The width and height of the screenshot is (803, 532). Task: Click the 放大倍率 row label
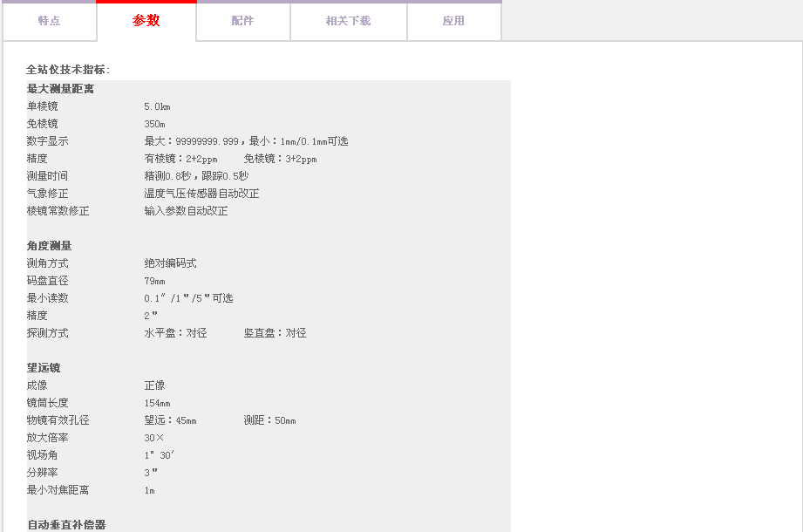tap(47, 438)
